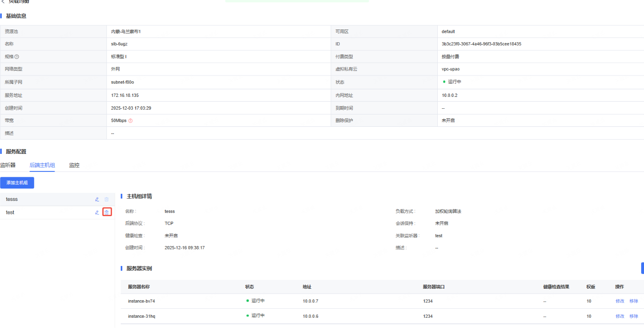Click the VPC value vpc-upao
Screen dimensions: 644x332
(x=451, y=69)
